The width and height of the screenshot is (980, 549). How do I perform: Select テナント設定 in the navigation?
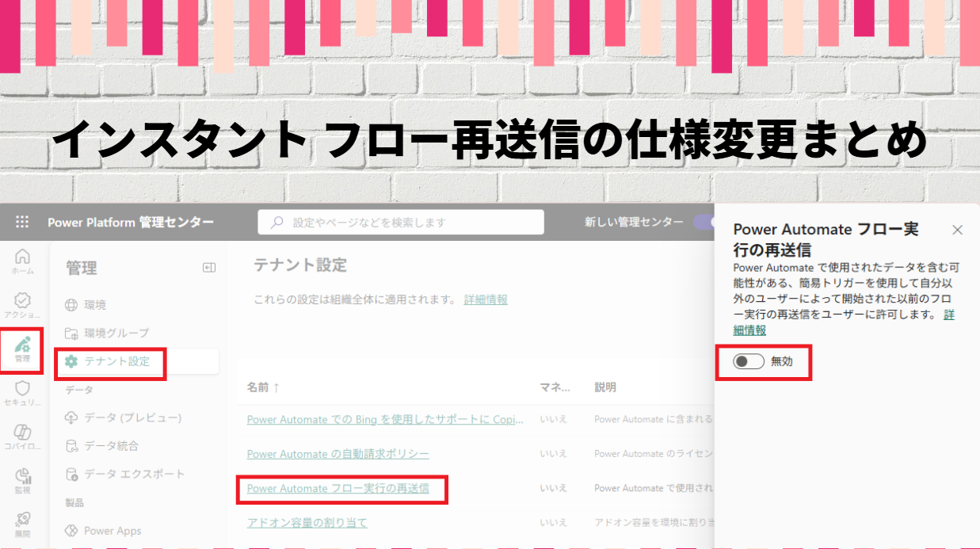pos(116,361)
